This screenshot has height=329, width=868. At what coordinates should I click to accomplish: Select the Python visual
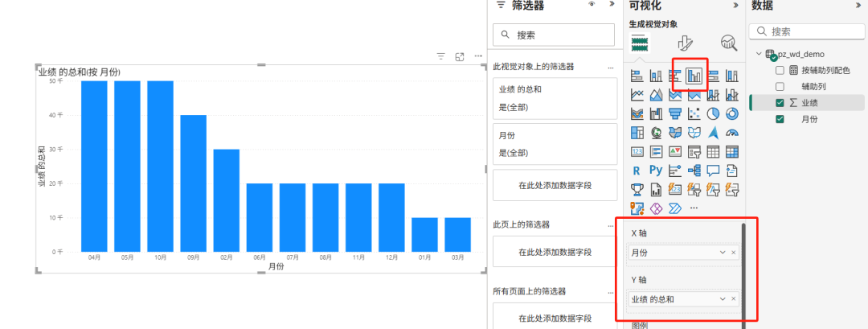657,171
